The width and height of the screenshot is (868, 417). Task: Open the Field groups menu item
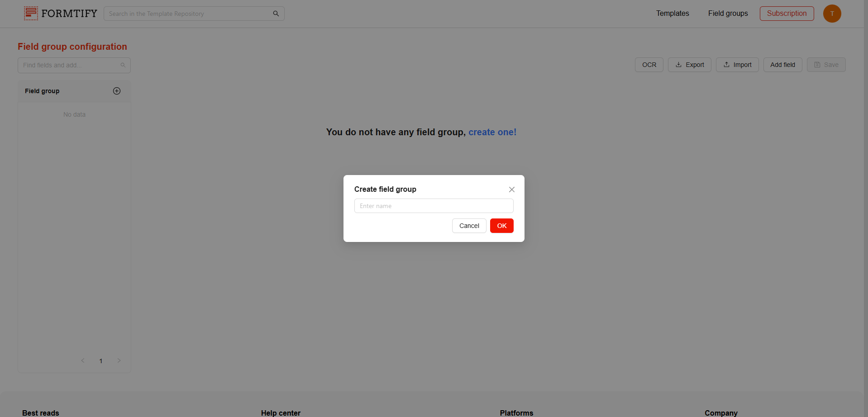[x=728, y=14]
